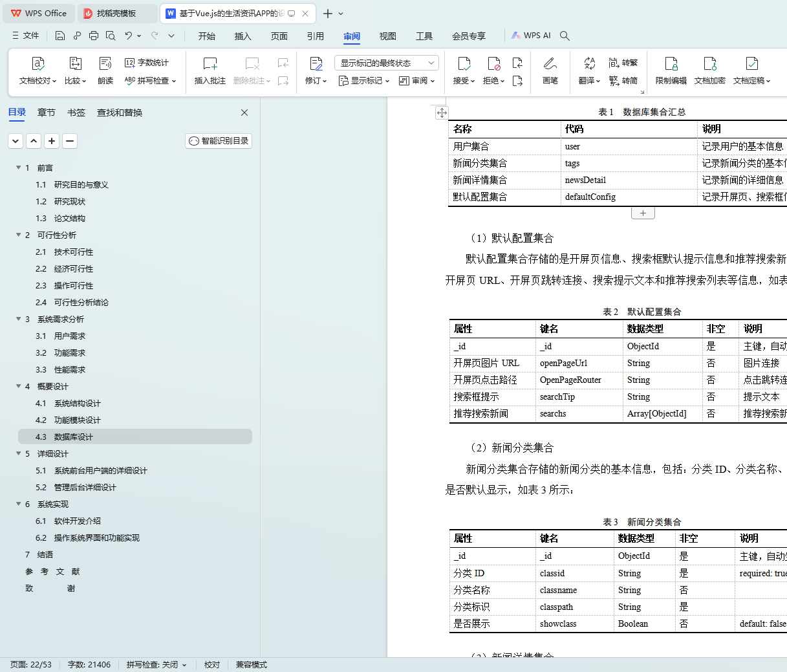Screen dimensions: 787x672
Task: Close the outline sidebar panel
Action: point(244,113)
